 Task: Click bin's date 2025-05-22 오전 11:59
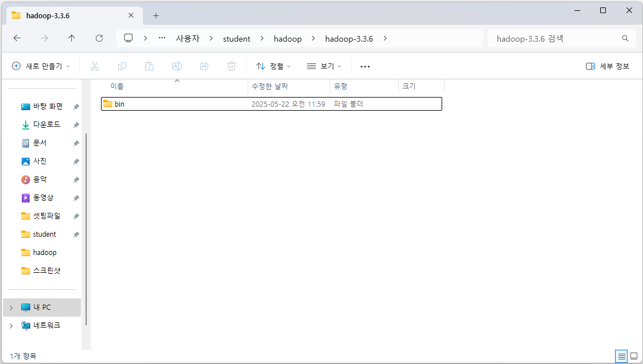(x=288, y=104)
